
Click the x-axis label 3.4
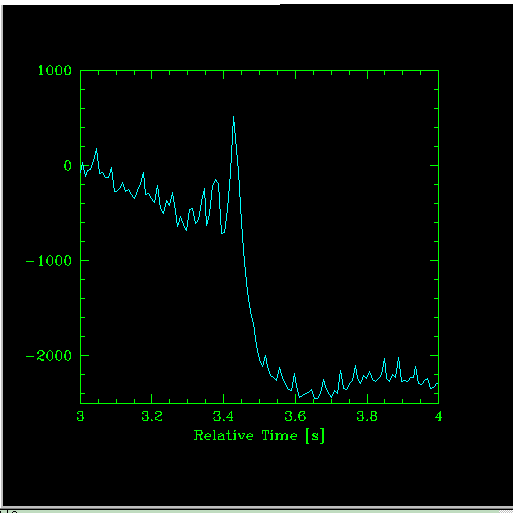coord(223,416)
